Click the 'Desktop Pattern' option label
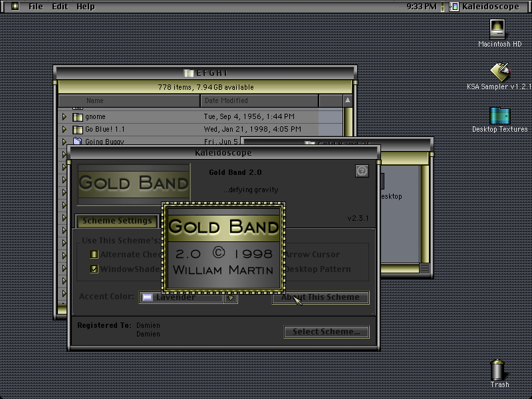Viewport: 532px width, 399px height. point(318,269)
